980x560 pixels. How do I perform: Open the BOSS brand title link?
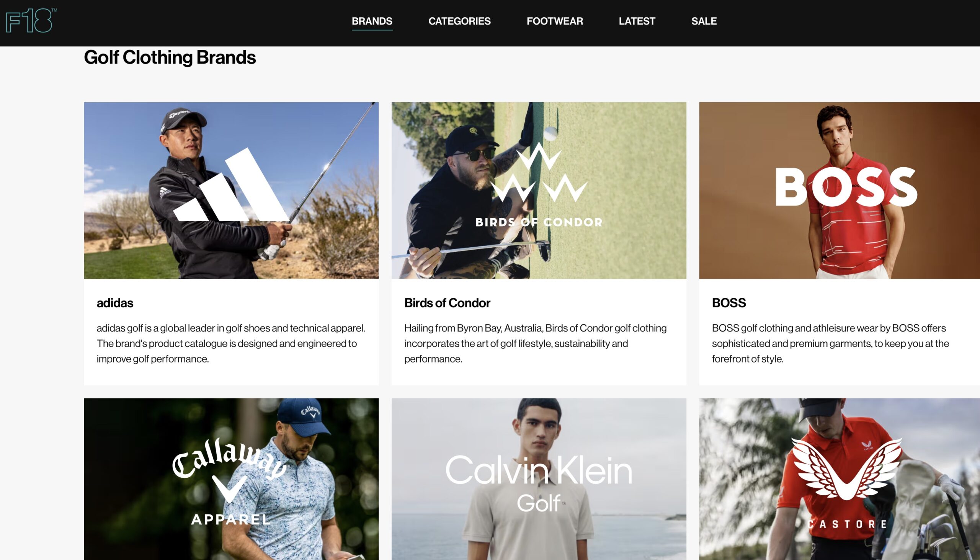pyautogui.click(x=728, y=303)
